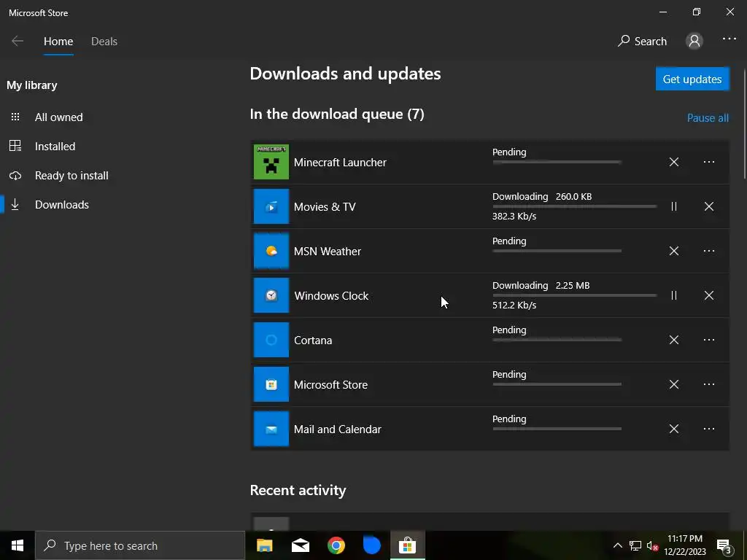Click the Get updates button
Viewport: 747px width, 560px height.
coord(692,79)
